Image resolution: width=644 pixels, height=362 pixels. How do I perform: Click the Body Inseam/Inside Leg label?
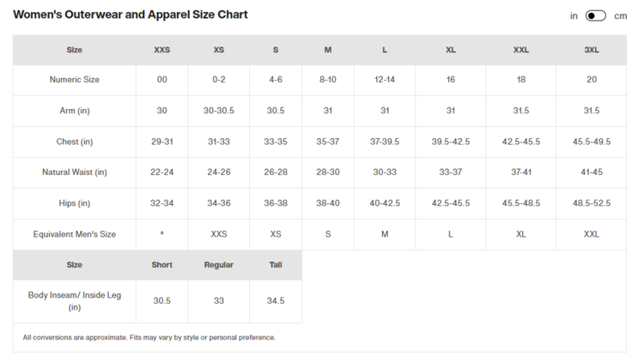[75, 300]
